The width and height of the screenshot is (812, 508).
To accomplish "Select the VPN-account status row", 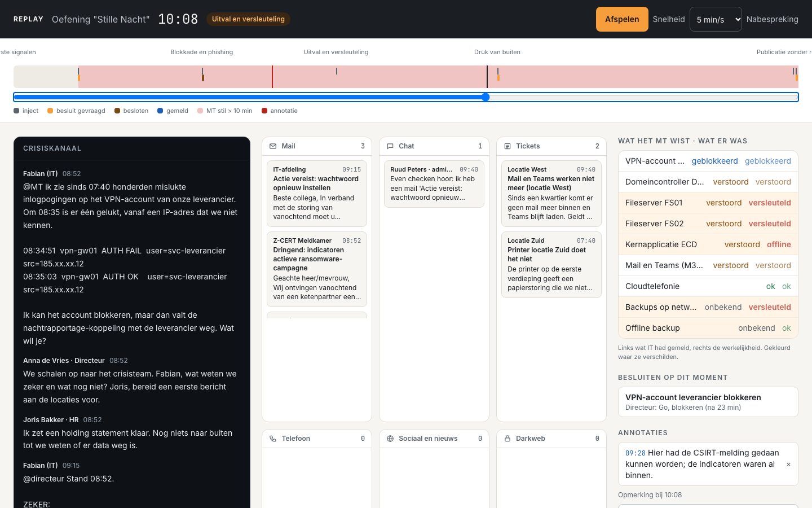I will coord(708,161).
